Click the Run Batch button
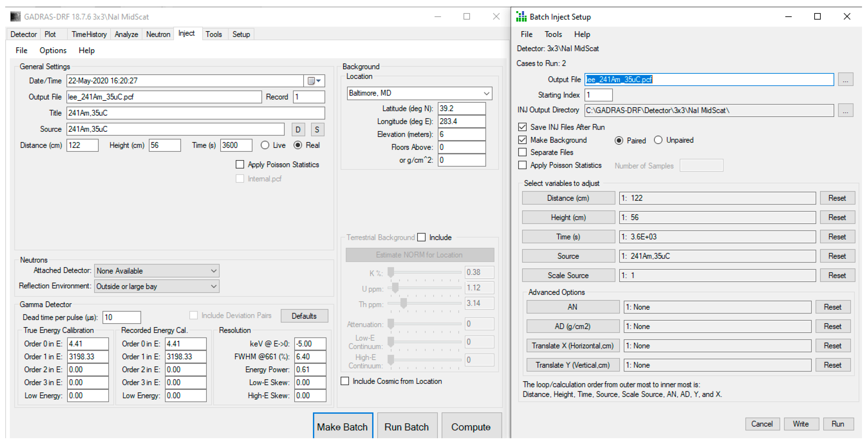 coord(406,426)
